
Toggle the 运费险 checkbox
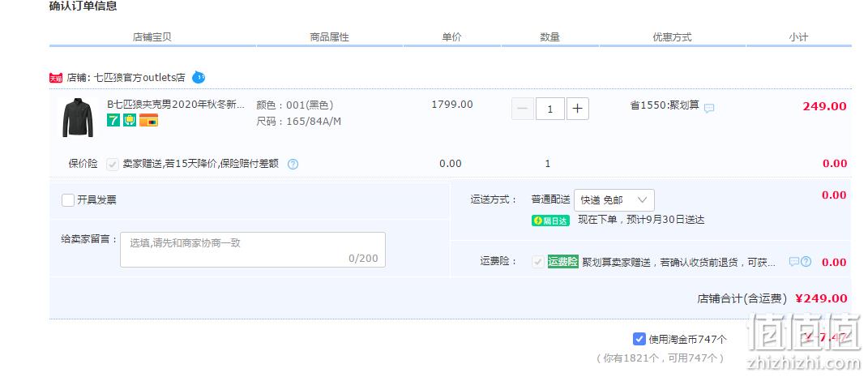[x=537, y=262]
